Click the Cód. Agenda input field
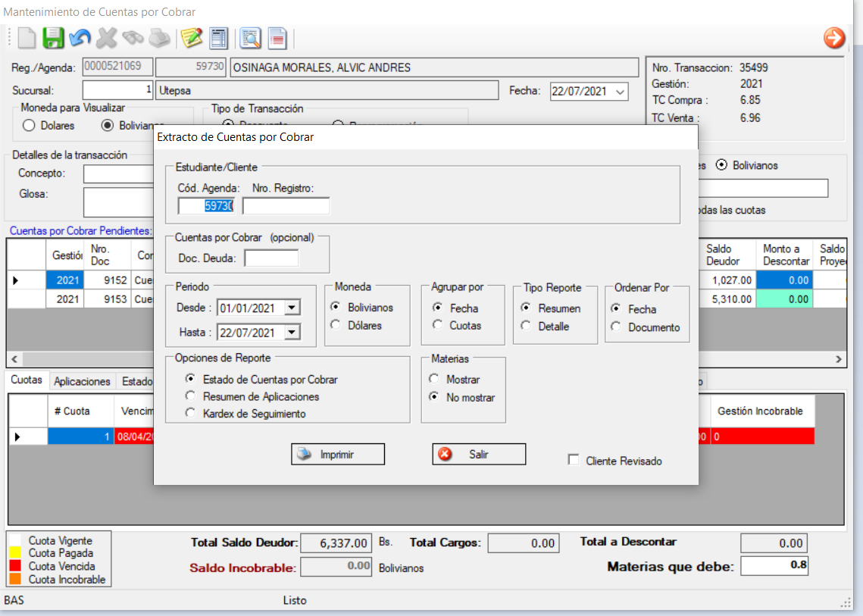The image size is (863, 616). click(x=206, y=206)
